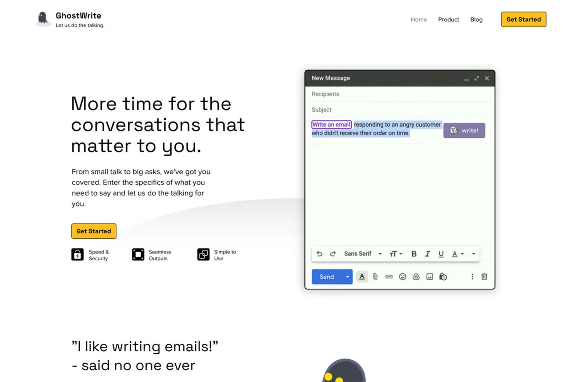Image resolution: width=588 pixels, height=382 pixels.
Task: Click the insert emoji icon
Action: (x=402, y=277)
